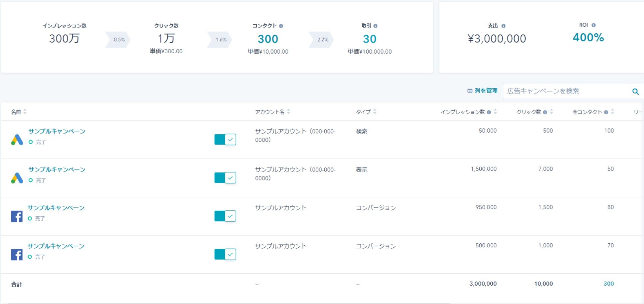Click Facebook logo of the 950,000 impressions row
Viewport: 644px width, 304px height.
click(17, 216)
